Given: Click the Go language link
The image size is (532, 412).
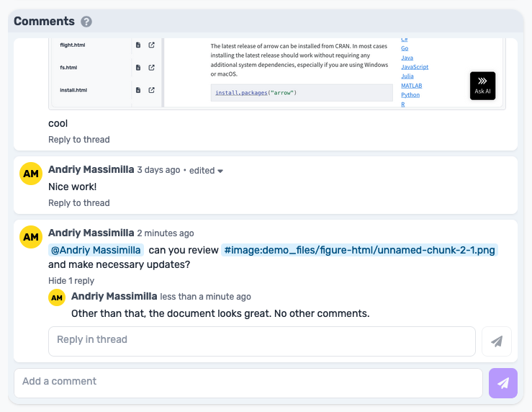Looking at the screenshot, I should (x=405, y=48).
